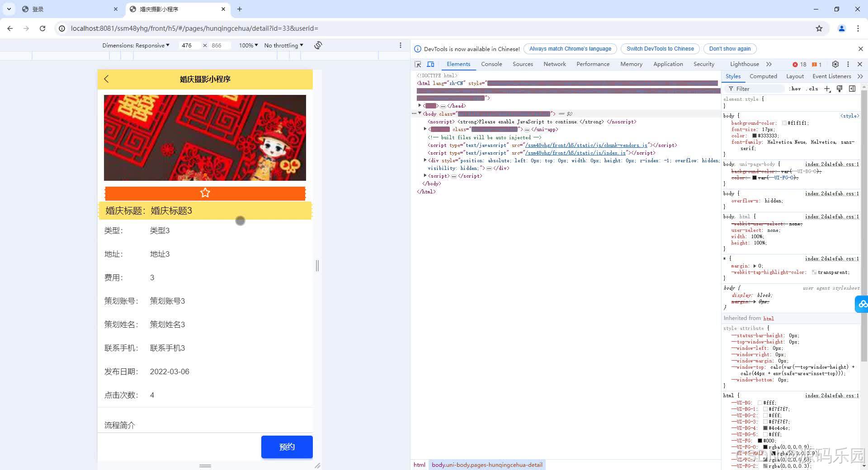Screen dimensions: 868x470
Task: Toggle the :hov pseudo-class state panel
Action: pos(795,89)
